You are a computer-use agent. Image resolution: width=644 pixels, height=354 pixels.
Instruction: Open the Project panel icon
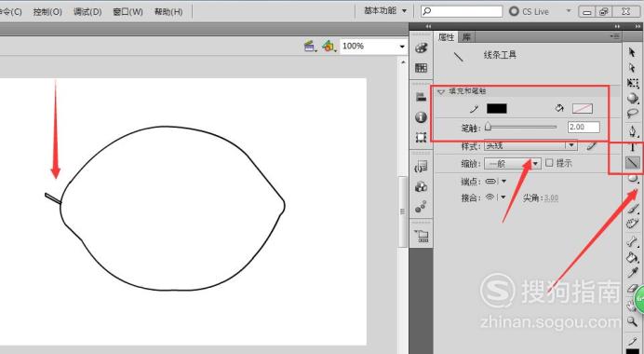[421, 236]
